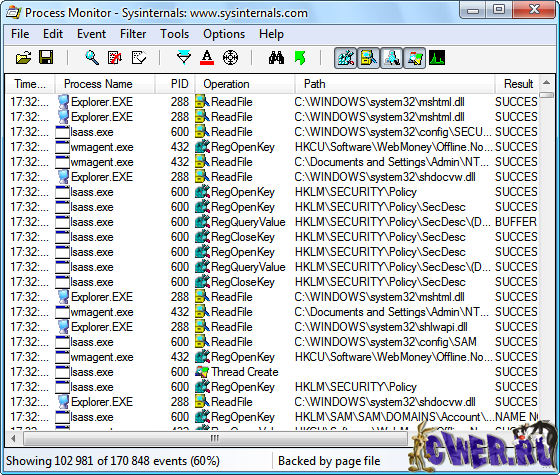Select path C:\WINDOWS\system32\shlwapi.dll
The height and width of the screenshot is (475, 560).
[381, 327]
